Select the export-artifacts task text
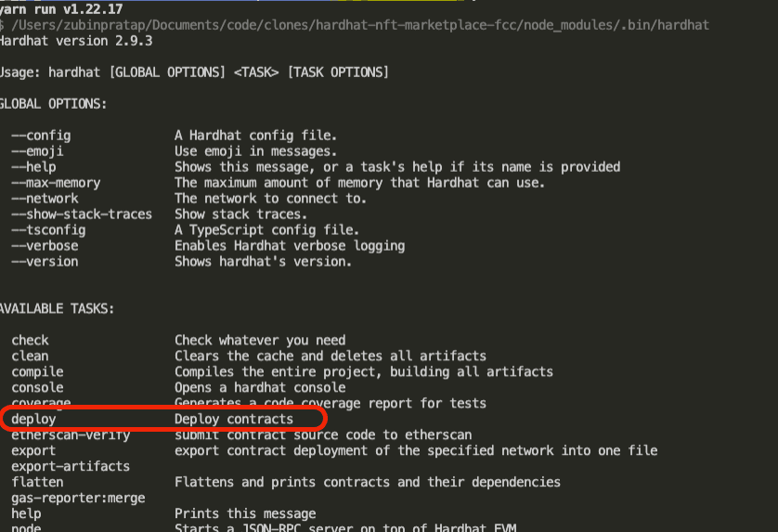 pos(71,466)
